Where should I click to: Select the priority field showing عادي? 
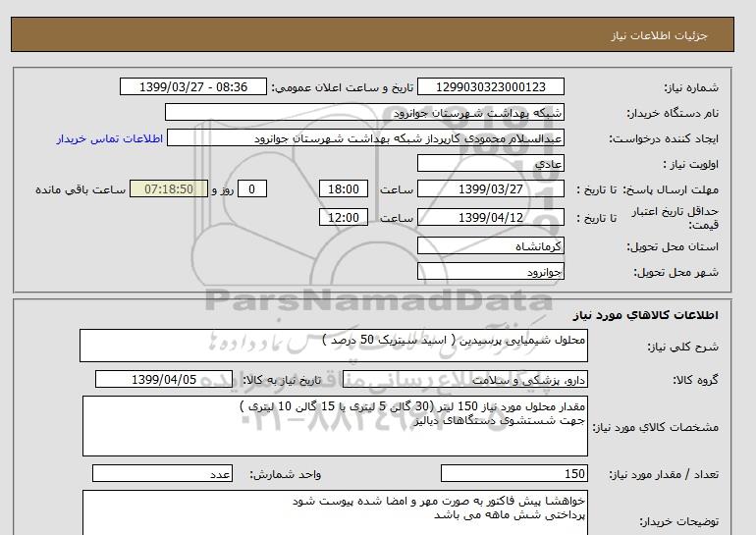pyautogui.click(x=490, y=163)
